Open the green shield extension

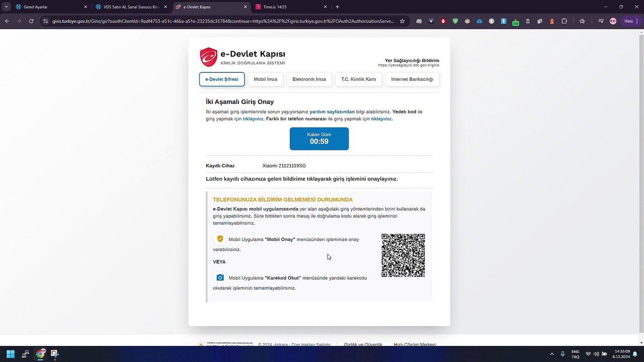point(455,21)
